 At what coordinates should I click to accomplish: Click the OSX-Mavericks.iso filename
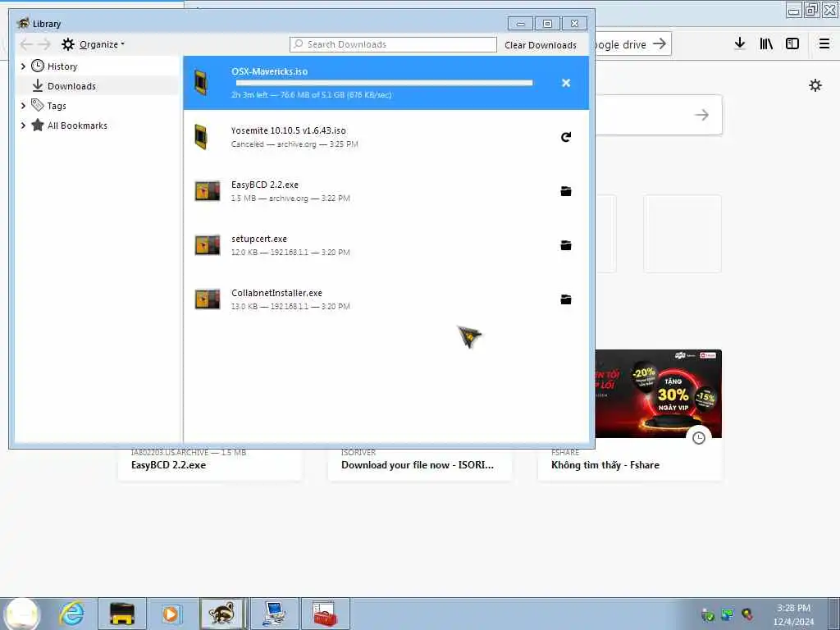[x=269, y=72]
